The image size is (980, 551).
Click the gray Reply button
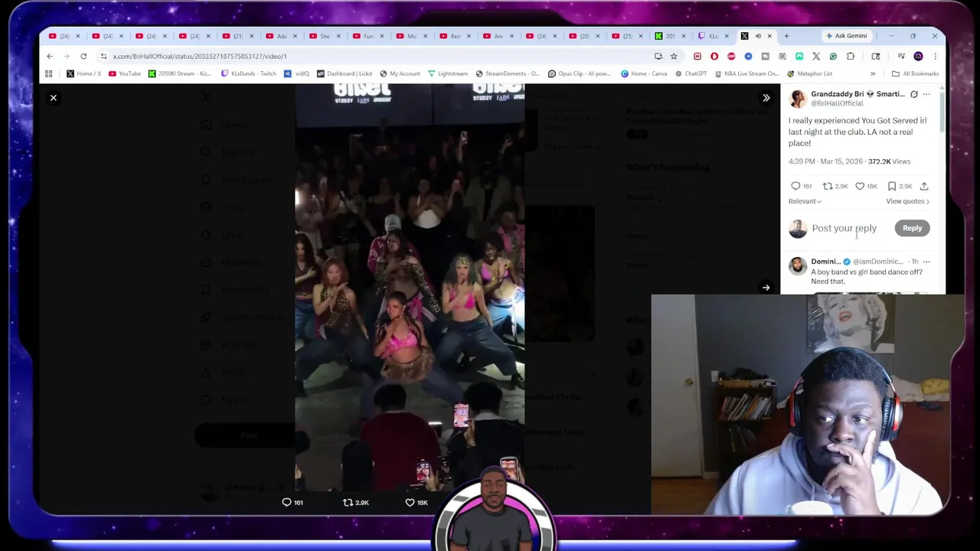tap(912, 228)
